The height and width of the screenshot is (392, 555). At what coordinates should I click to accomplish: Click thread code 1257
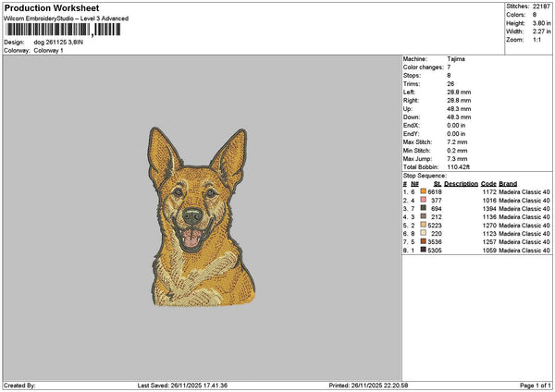pyautogui.click(x=489, y=242)
